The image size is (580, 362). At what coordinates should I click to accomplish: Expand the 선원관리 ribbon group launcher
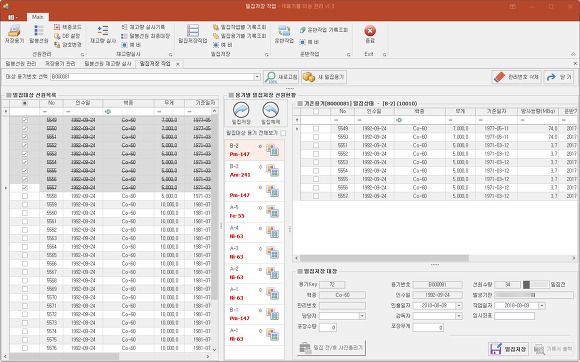pyautogui.click(x=82, y=54)
